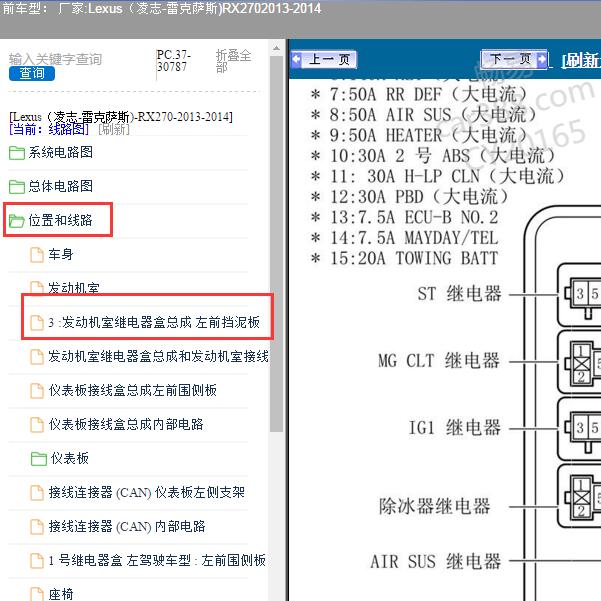The image size is (601, 601).
Task: Open 仪表板接线盒总成左前围侧板
Action: 133,390
